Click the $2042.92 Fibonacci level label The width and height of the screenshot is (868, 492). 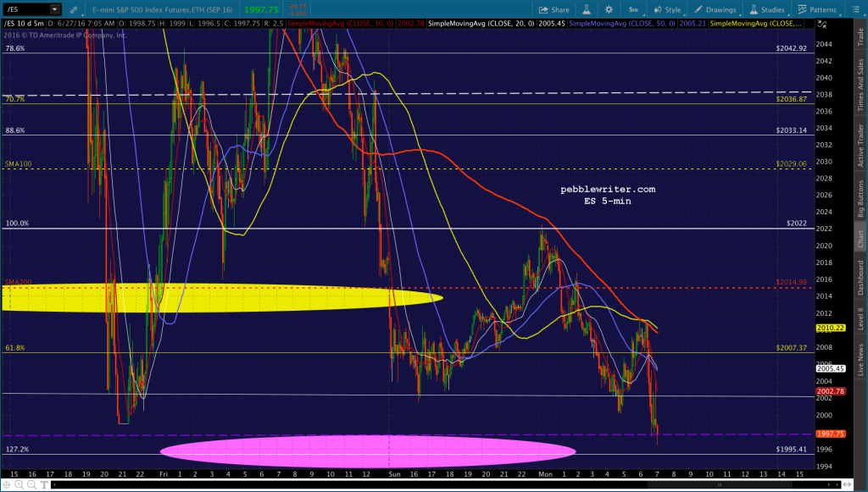(x=791, y=48)
